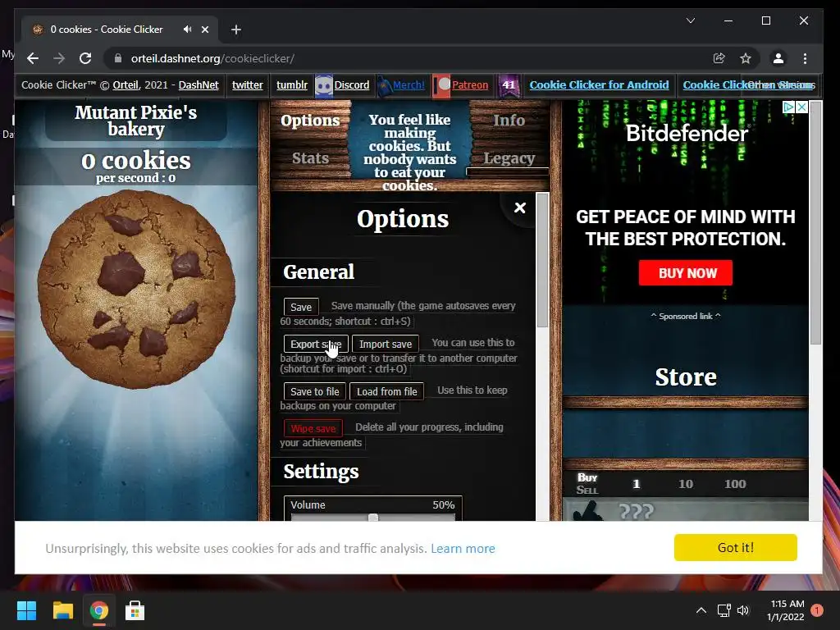Click the browser address bar URL
840x630 pixels.
point(212,58)
